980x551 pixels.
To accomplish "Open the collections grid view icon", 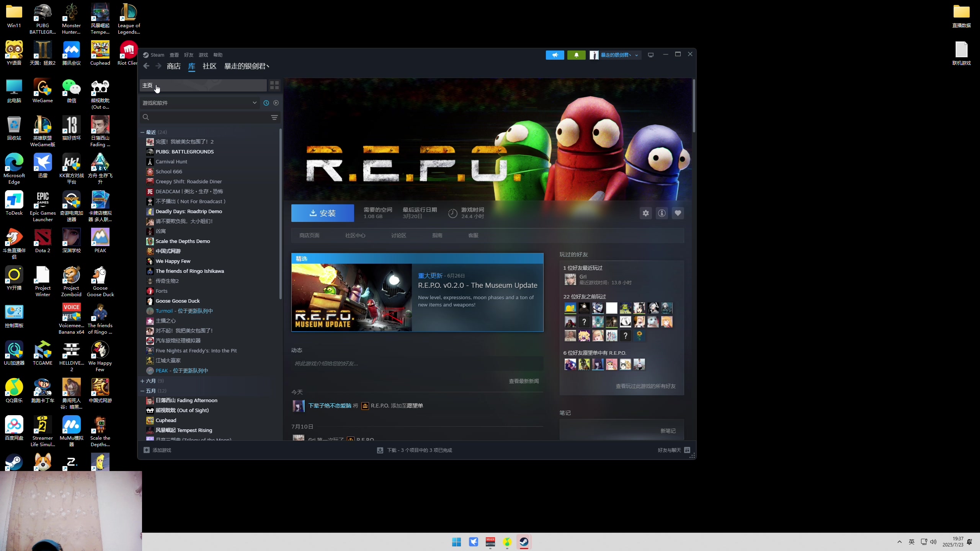I will pyautogui.click(x=274, y=85).
